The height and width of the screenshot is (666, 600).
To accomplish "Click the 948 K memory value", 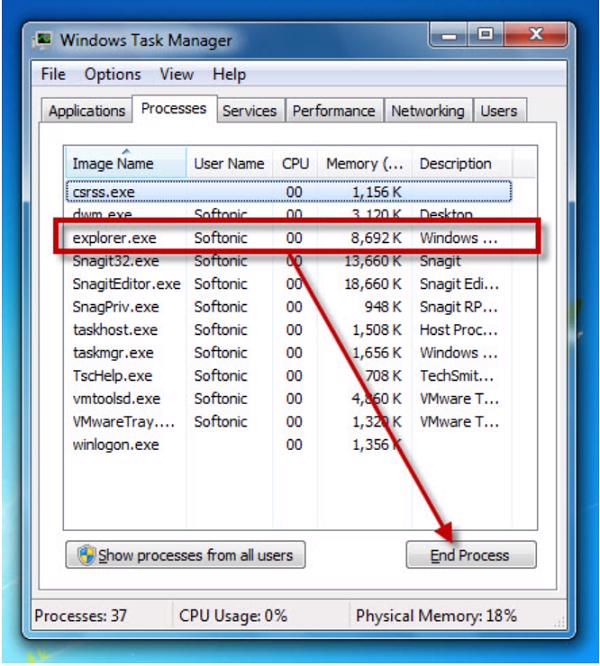I will click(383, 307).
